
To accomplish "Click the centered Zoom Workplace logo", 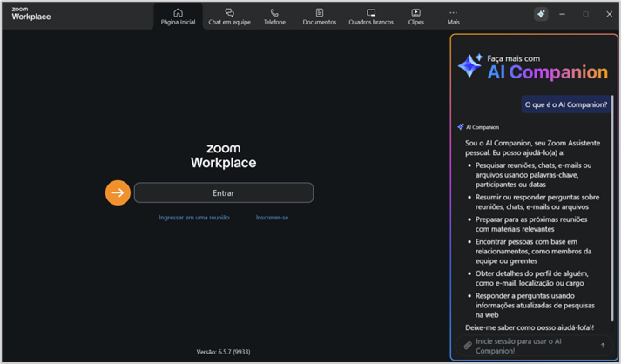I will click(223, 157).
